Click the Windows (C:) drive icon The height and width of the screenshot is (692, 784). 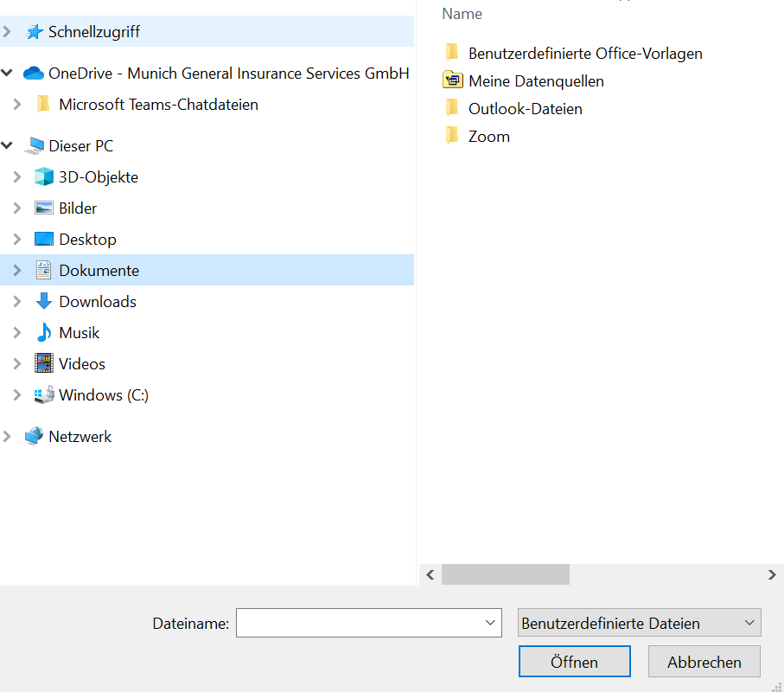[x=43, y=394]
